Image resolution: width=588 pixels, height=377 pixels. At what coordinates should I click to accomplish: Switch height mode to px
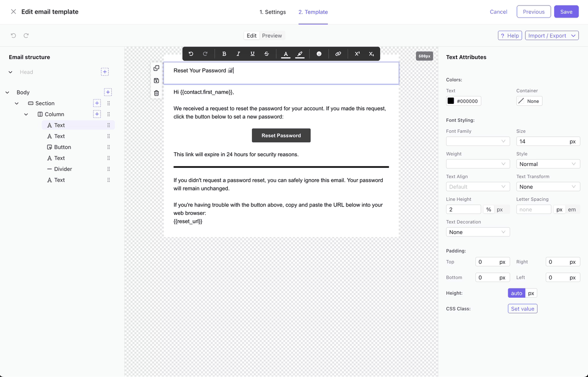pos(531,293)
